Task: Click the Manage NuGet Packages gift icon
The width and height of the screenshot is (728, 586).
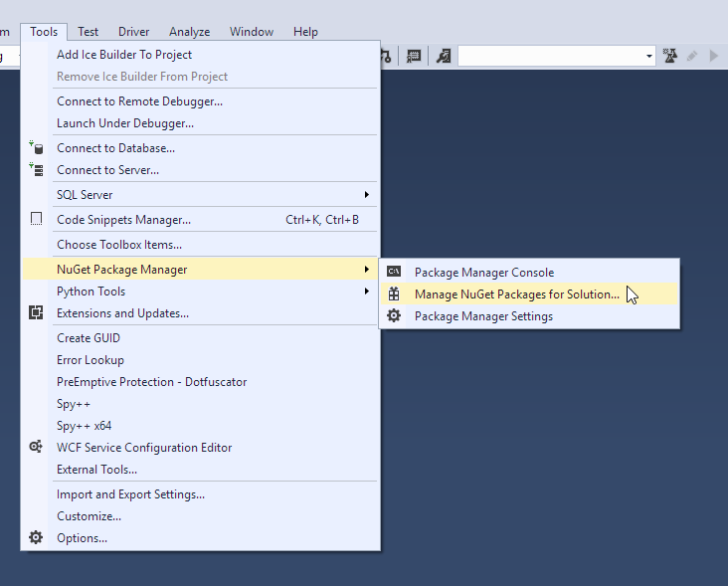Action: click(395, 294)
